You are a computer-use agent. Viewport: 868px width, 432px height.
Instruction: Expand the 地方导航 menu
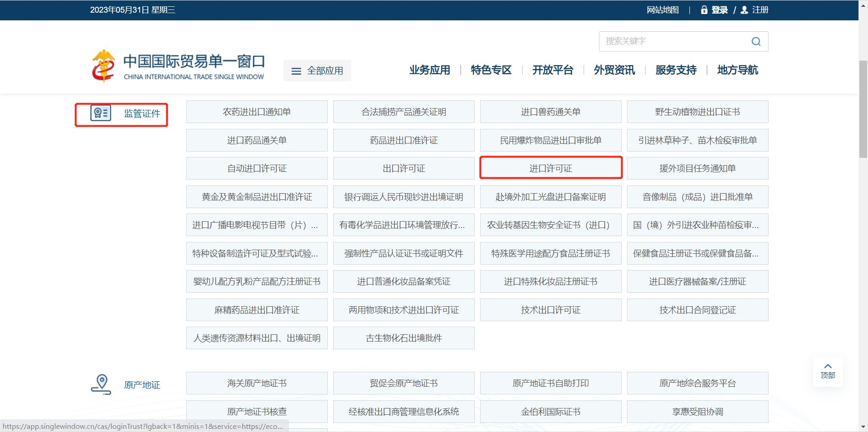pyautogui.click(x=737, y=70)
